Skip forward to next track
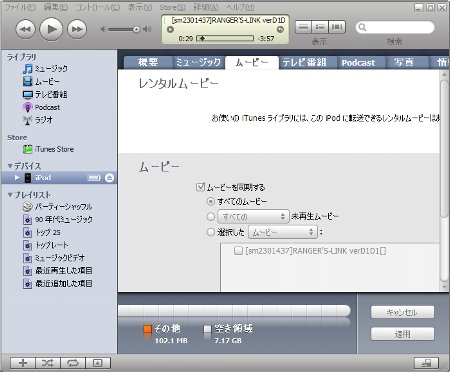Image resolution: width=450 pixels, height=372 pixels. (x=77, y=29)
